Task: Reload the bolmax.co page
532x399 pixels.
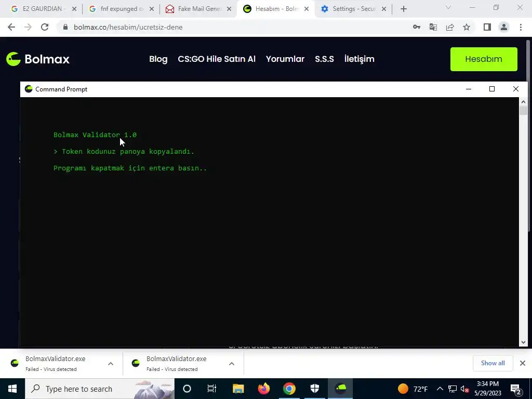Action: pos(45,27)
